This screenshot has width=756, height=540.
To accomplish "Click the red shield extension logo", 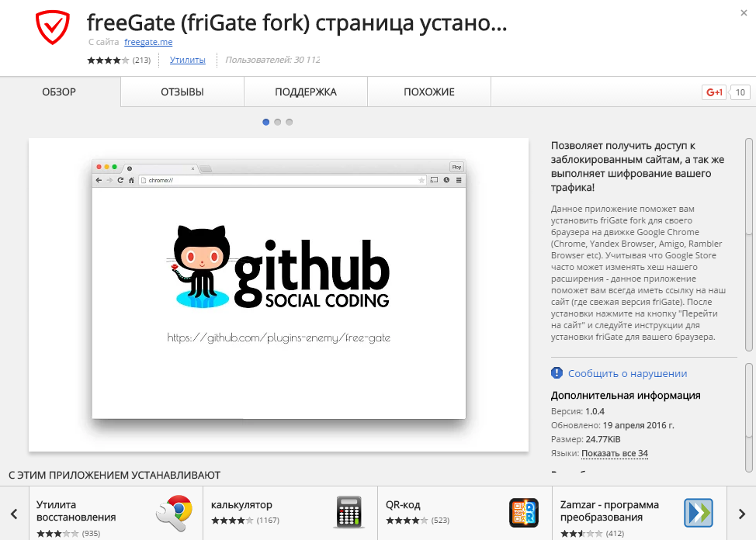I will click(x=53, y=28).
